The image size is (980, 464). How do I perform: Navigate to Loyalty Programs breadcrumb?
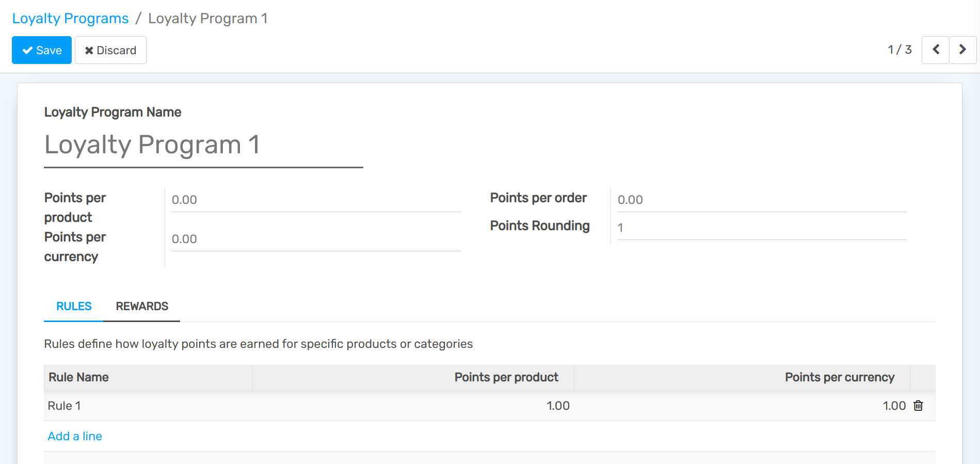(x=70, y=19)
